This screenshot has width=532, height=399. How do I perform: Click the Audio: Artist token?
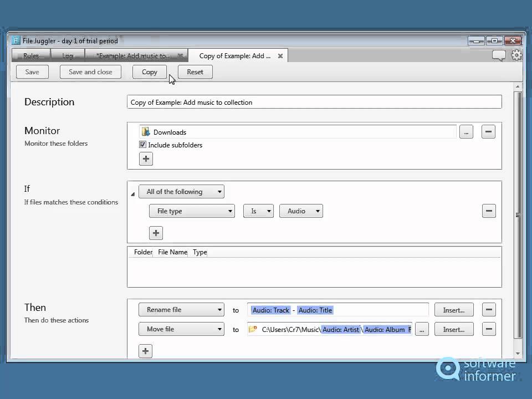341,329
